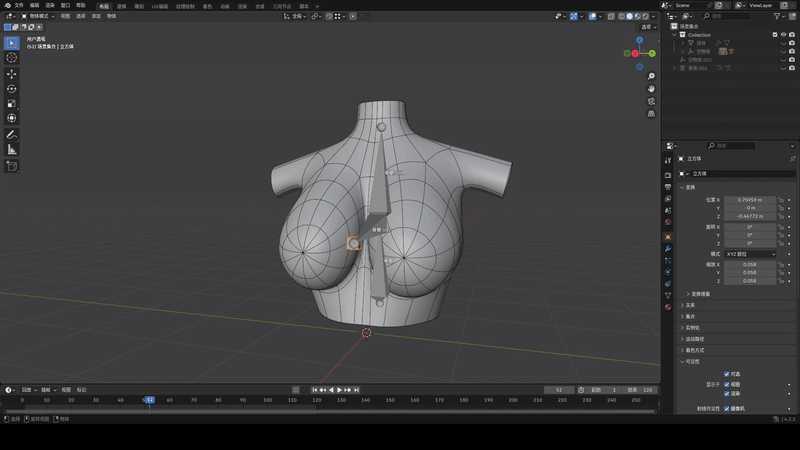Pick the Annotate pencil tool
800x450 pixels.
pos(12,134)
